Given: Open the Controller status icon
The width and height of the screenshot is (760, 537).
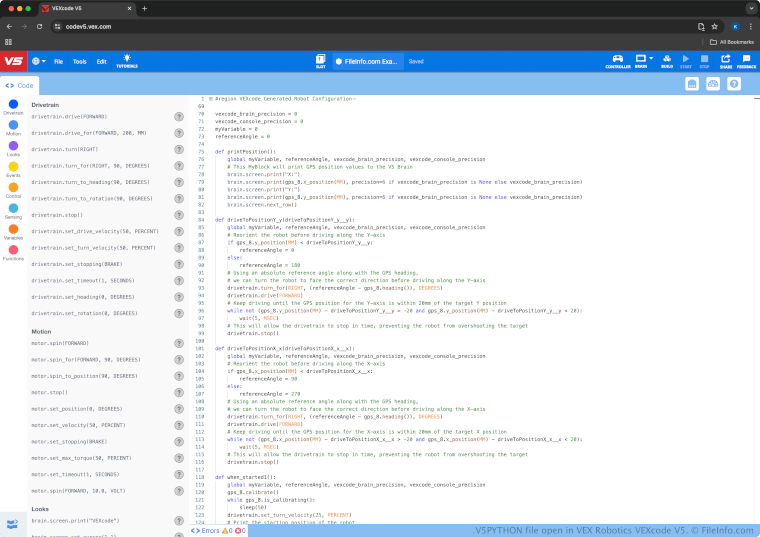Looking at the screenshot, I should point(618,61).
